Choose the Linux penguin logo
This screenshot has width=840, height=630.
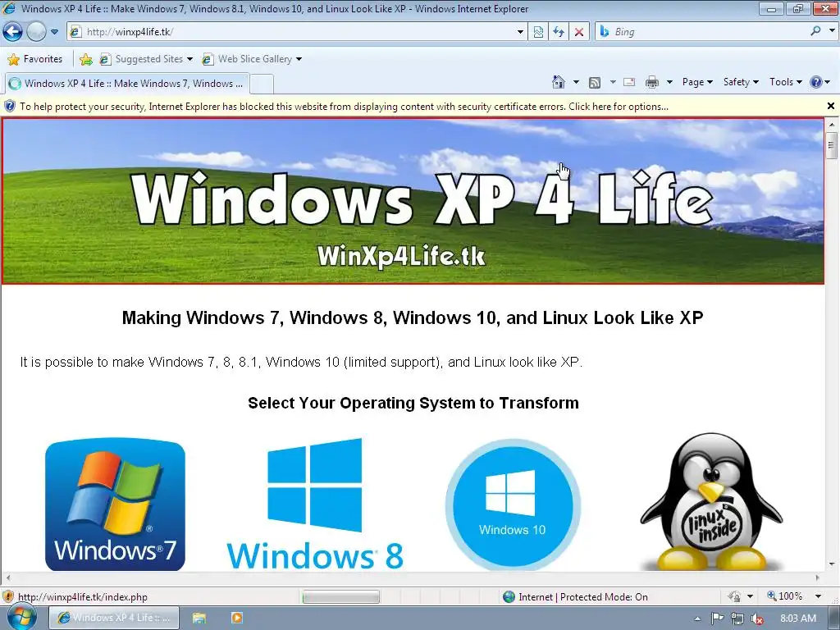711,501
